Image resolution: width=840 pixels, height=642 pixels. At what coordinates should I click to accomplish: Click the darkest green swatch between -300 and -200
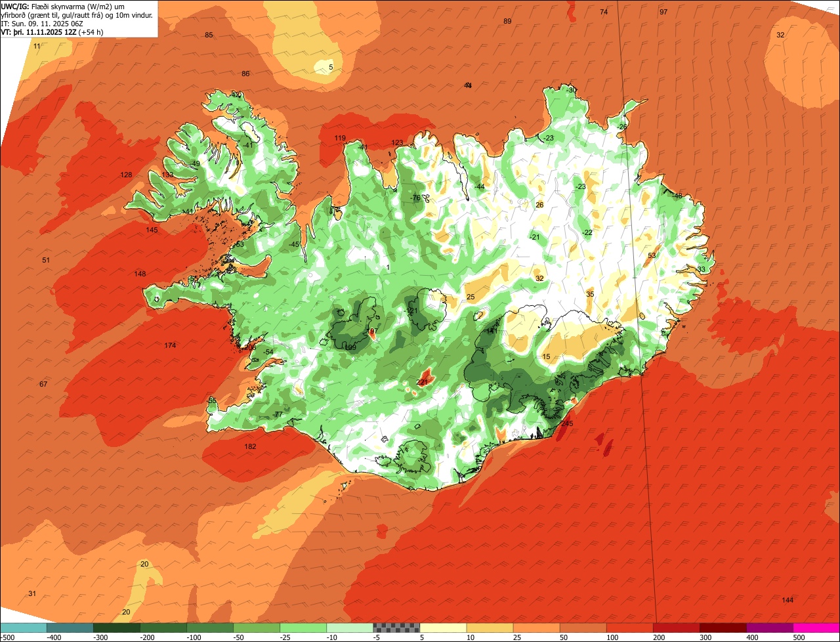[x=117, y=628]
